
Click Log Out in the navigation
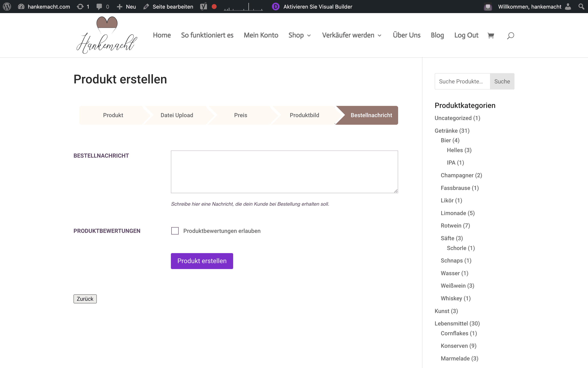click(x=466, y=35)
